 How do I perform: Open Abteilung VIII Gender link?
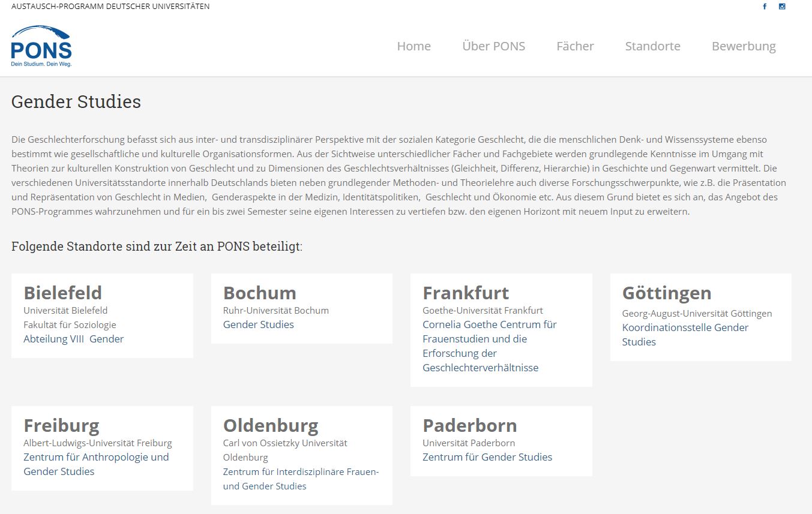click(74, 339)
